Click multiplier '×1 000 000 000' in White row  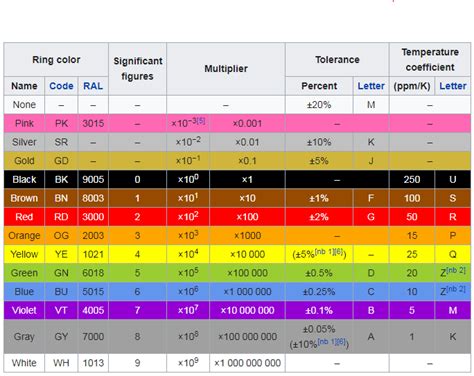click(x=247, y=363)
